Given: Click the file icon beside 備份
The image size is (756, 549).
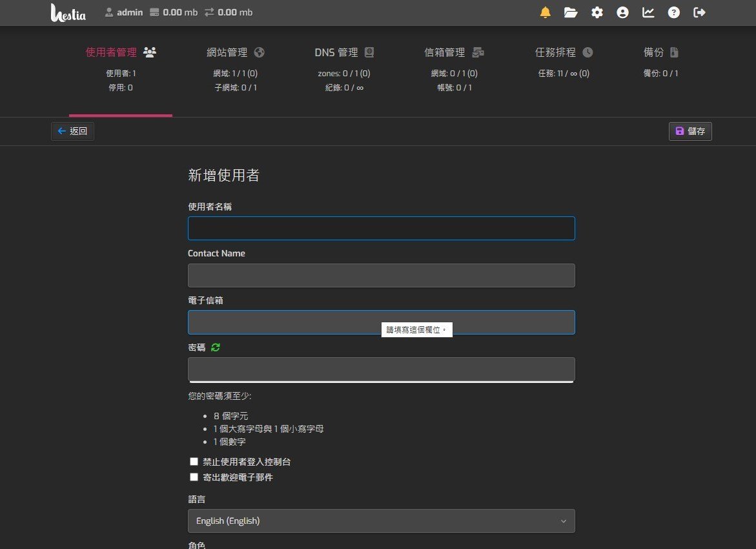Looking at the screenshot, I should pyautogui.click(x=674, y=52).
